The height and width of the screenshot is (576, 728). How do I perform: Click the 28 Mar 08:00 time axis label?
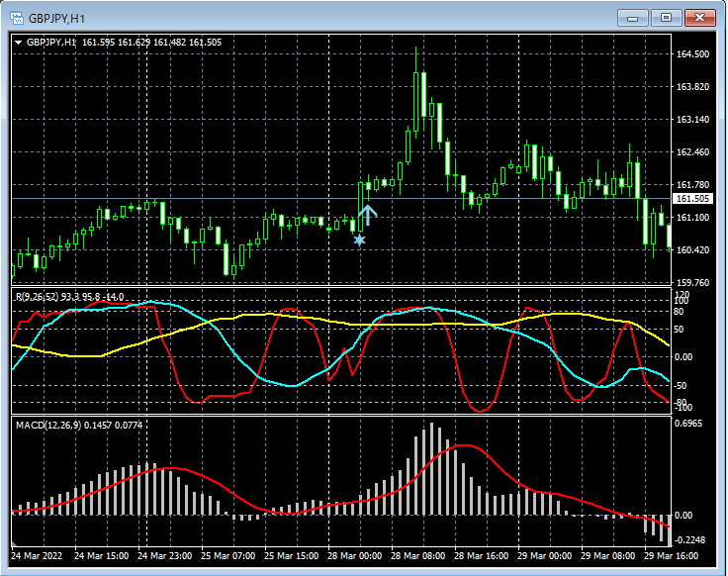[419, 557]
